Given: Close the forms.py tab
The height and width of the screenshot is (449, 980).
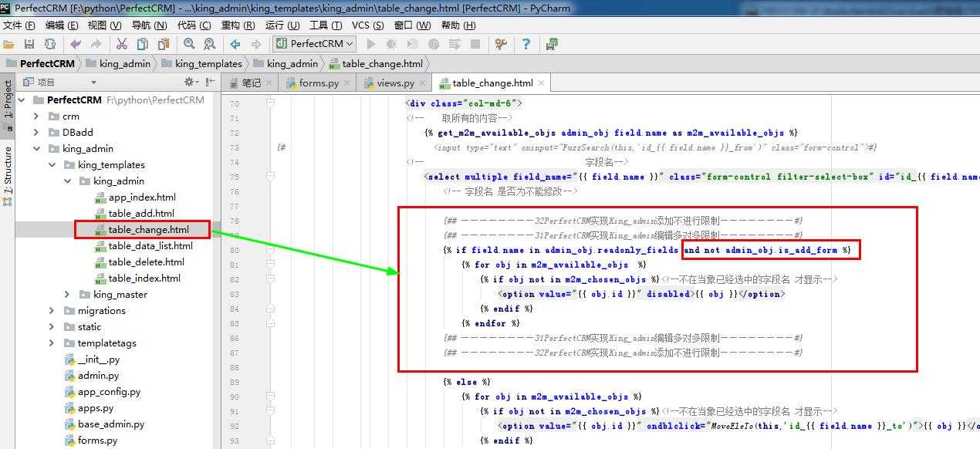Looking at the screenshot, I should click(346, 83).
